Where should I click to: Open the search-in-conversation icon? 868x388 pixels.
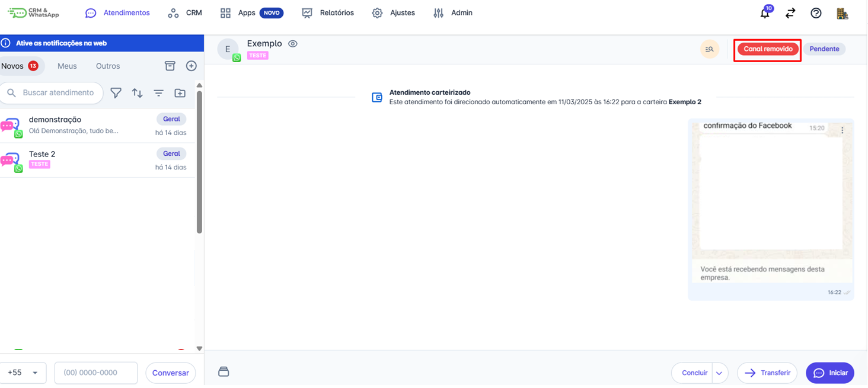709,49
